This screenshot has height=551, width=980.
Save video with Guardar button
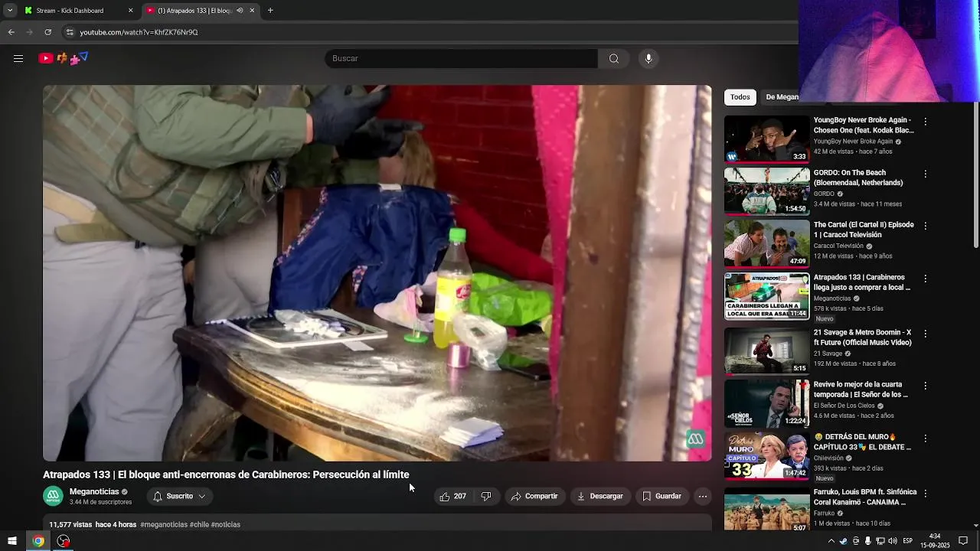661,496
